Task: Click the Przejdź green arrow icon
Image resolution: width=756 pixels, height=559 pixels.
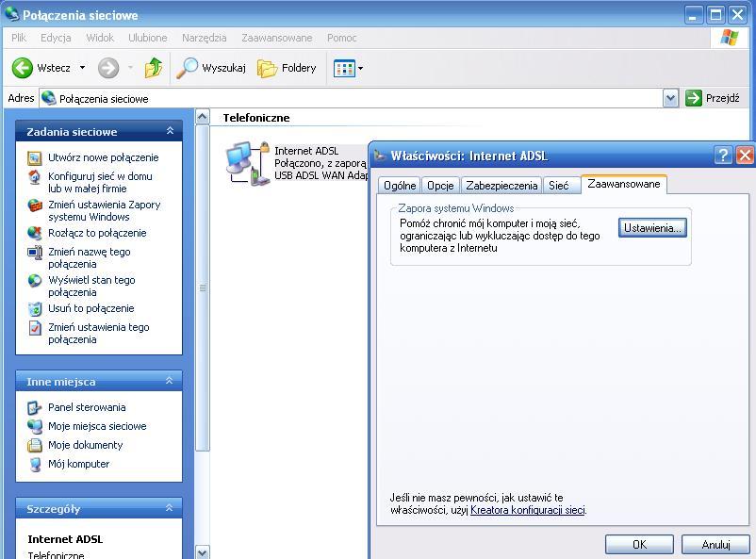Action: pyautogui.click(x=694, y=98)
